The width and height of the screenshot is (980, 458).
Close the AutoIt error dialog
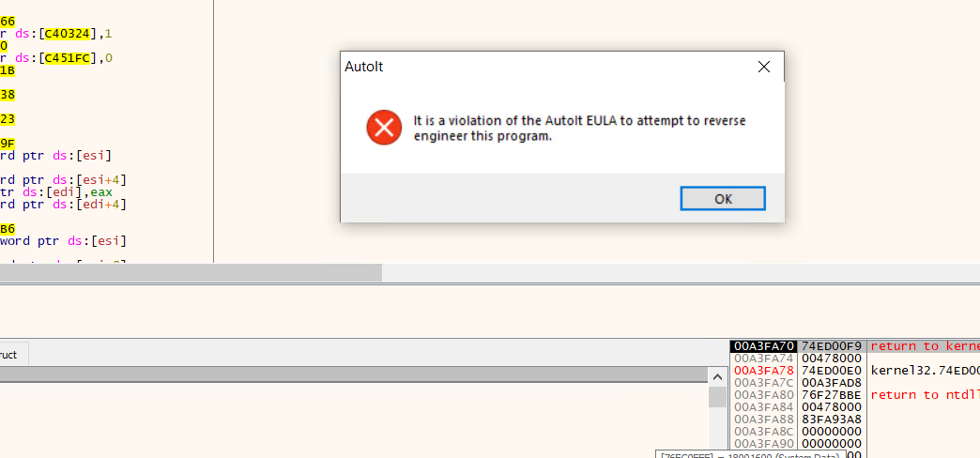point(764,67)
